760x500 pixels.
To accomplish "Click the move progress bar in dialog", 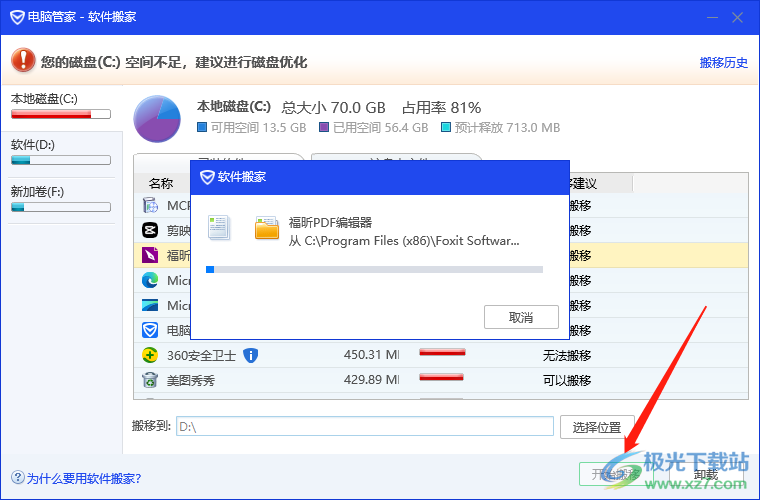I will (374, 269).
